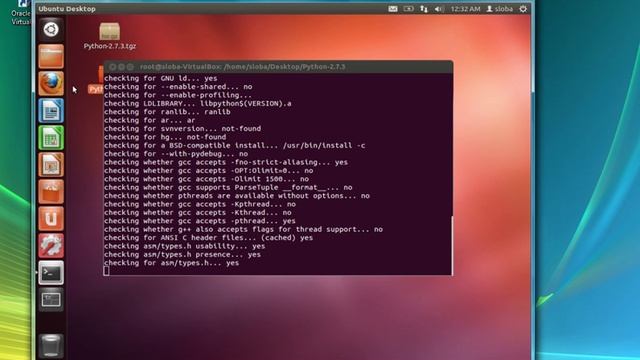
Task: Open System Settings wrench launcher icon
Action: (x=51, y=245)
